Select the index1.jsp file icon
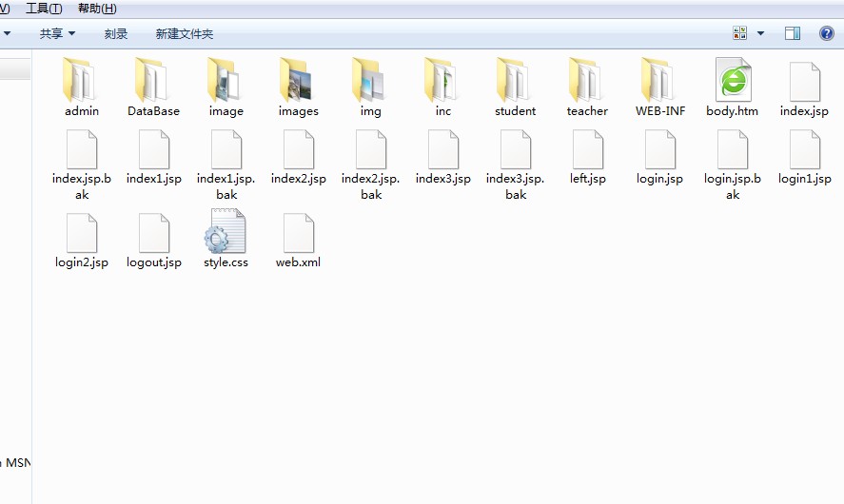The width and height of the screenshot is (844, 504). click(x=154, y=149)
